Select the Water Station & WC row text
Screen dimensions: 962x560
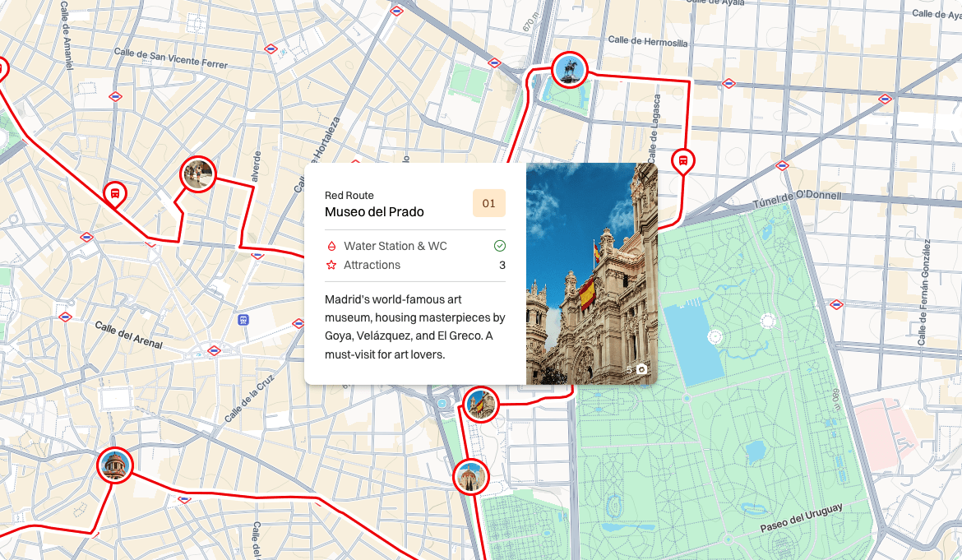pos(395,246)
